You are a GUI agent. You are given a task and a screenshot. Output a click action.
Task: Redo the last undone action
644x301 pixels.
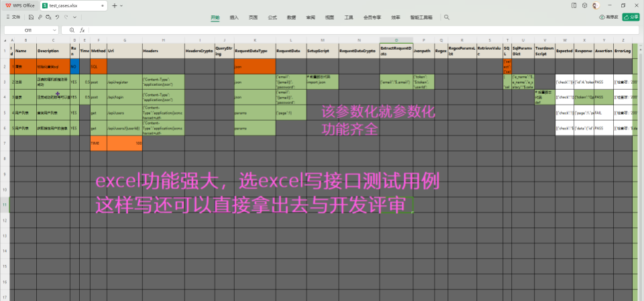tap(66, 17)
